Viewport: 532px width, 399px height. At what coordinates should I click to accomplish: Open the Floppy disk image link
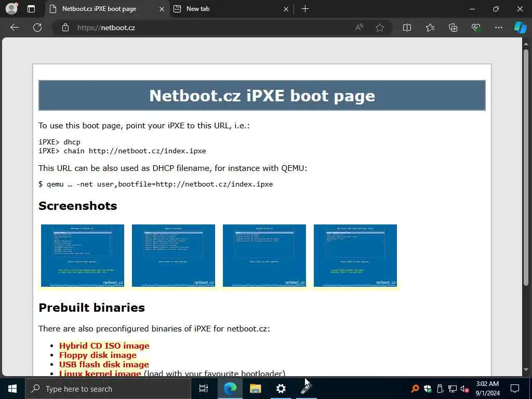pos(98,355)
